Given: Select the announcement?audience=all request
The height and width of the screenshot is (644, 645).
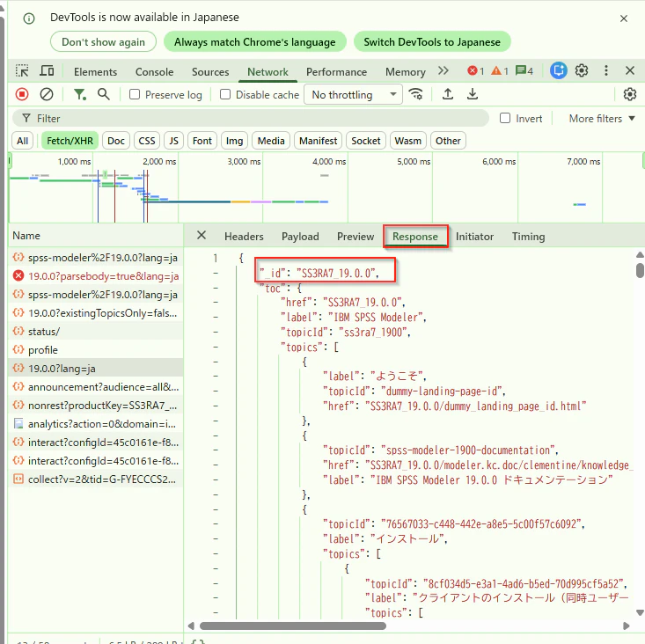Looking at the screenshot, I should pos(95,387).
